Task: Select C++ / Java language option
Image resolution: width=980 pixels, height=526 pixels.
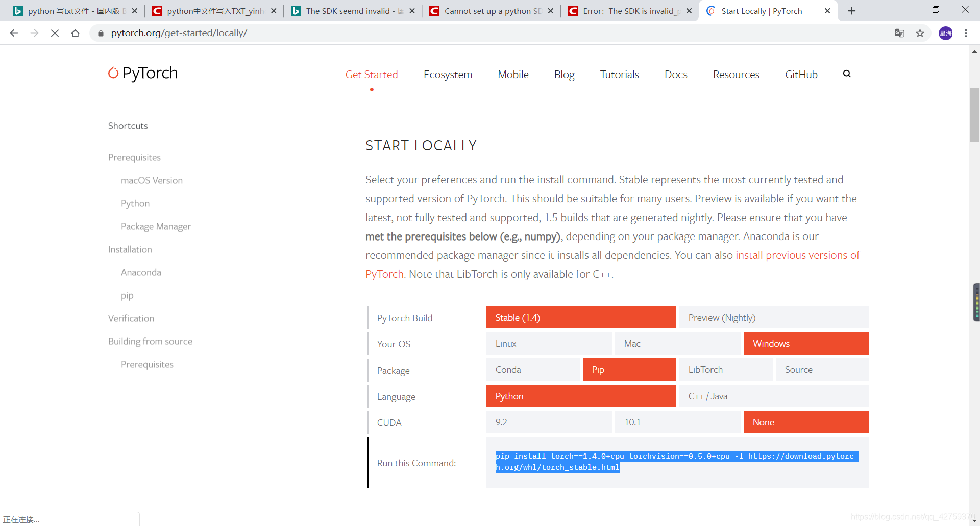Action: pos(774,396)
